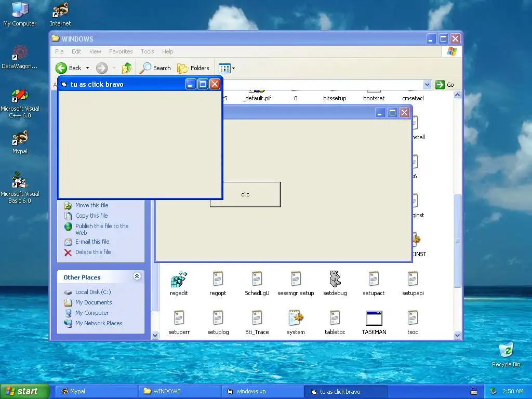Select the bitssetup file label
The image size is (532, 399).
click(335, 98)
